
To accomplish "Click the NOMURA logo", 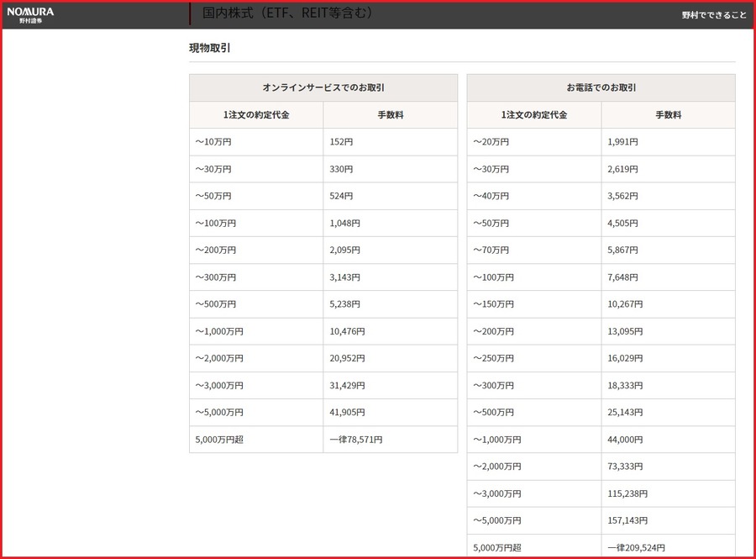I will click(x=30, y=15).
